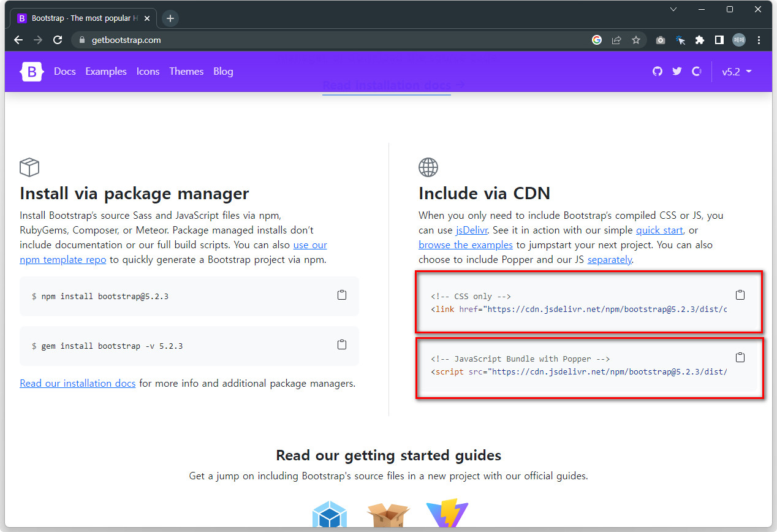Open the Blog nav item
Screen dimensions: 777x532
(x=223, y=72)
